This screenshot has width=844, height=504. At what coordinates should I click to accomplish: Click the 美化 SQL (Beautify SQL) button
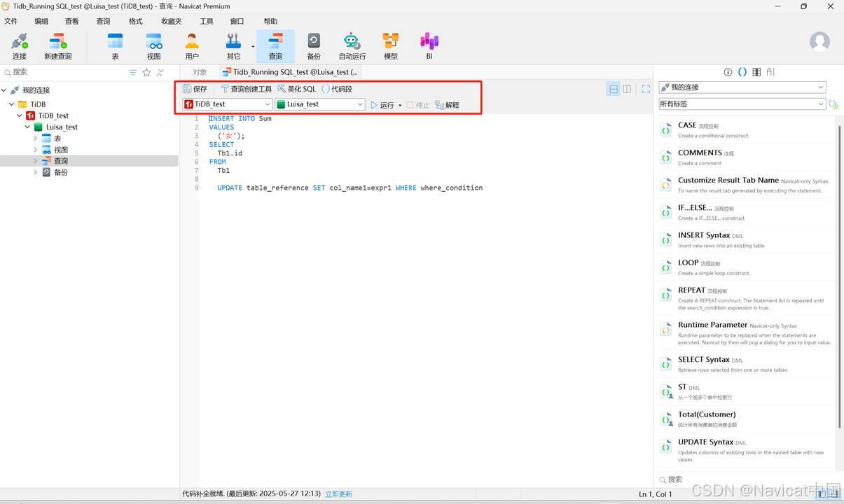(x=296, y=89)
